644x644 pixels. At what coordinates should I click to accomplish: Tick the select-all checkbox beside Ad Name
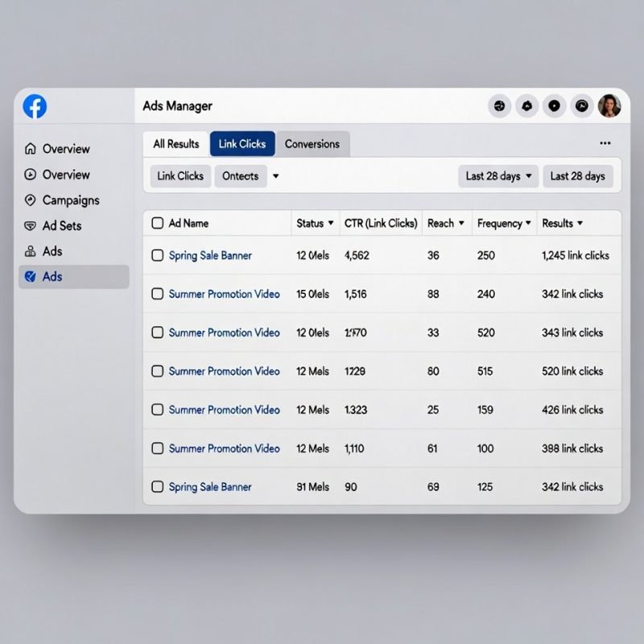click(x=157, y=223)
